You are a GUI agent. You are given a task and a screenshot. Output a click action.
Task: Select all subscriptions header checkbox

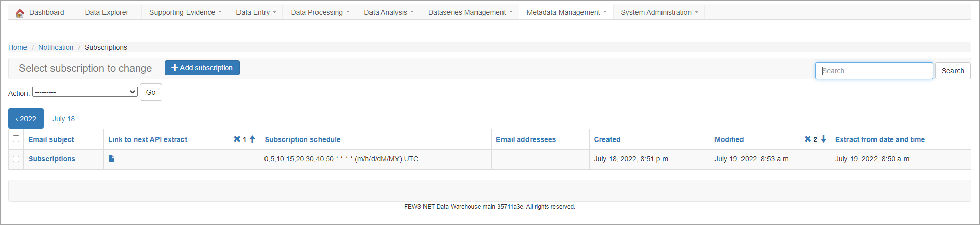16,138
